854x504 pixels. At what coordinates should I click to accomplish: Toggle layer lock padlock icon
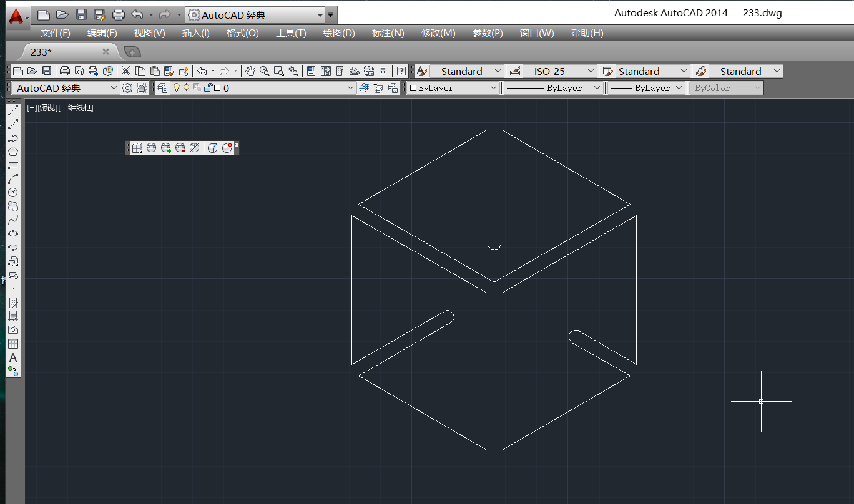pyautogui.click(x=208, y=88)
